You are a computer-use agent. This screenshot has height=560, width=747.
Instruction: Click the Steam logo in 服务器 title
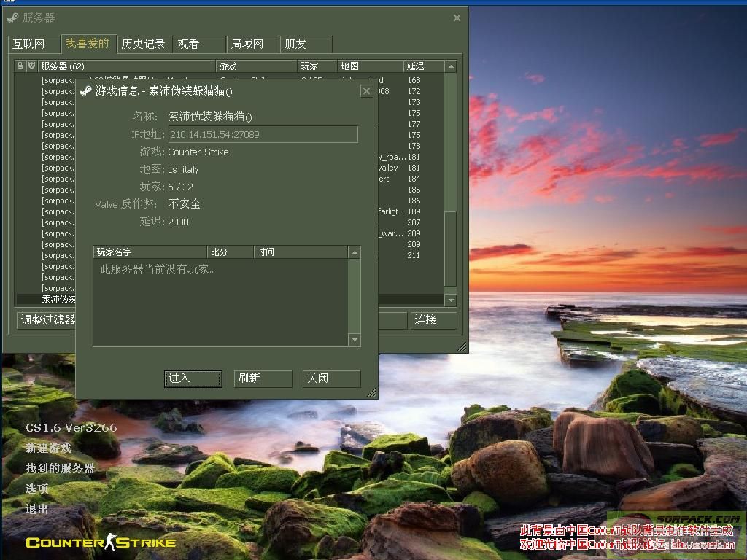coord(13,17)
